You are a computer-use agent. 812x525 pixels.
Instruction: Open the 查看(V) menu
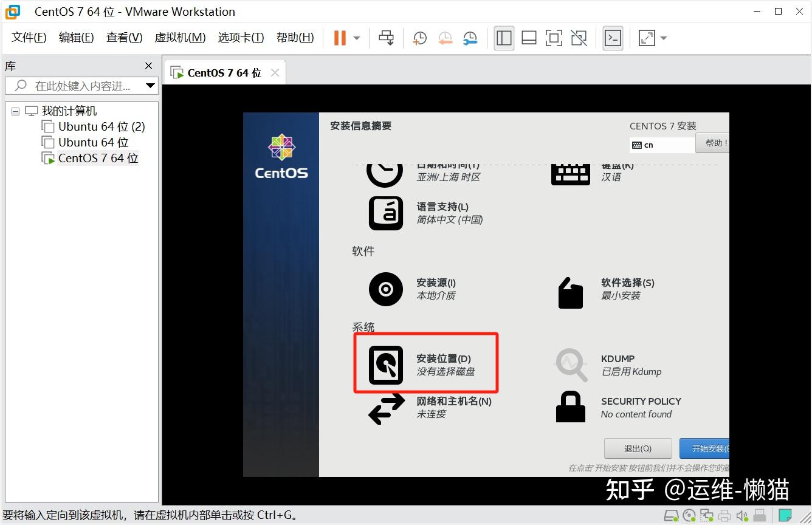[x=124, y=38]
